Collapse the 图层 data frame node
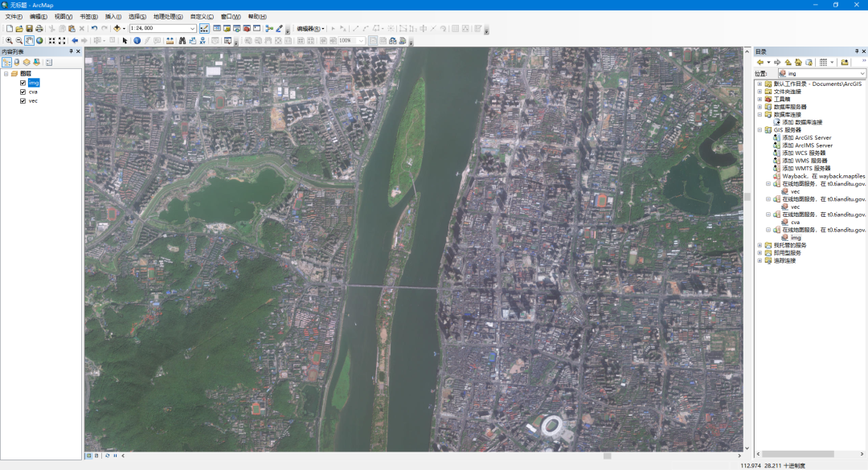 point(6,74)
